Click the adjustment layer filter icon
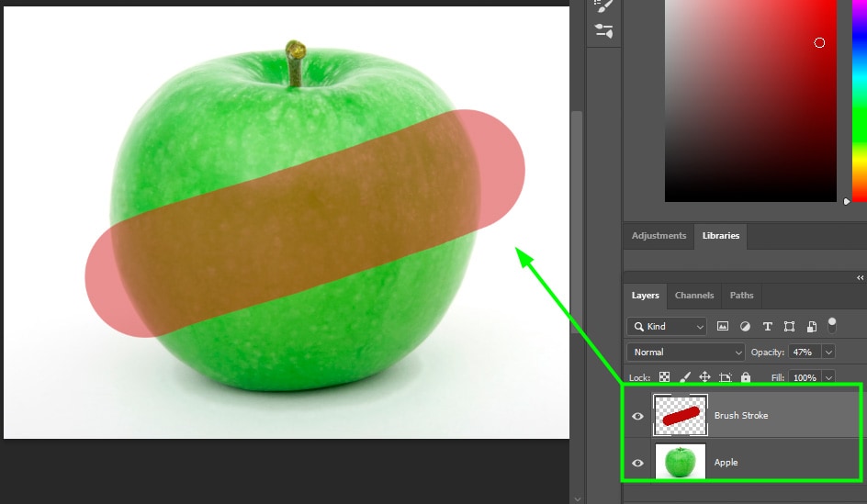 [x=745, y=327]
